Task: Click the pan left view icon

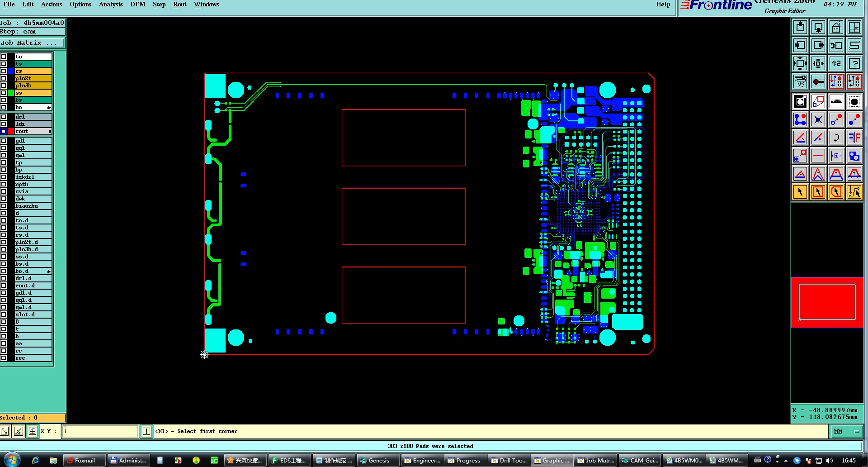Action: (800, 45)
